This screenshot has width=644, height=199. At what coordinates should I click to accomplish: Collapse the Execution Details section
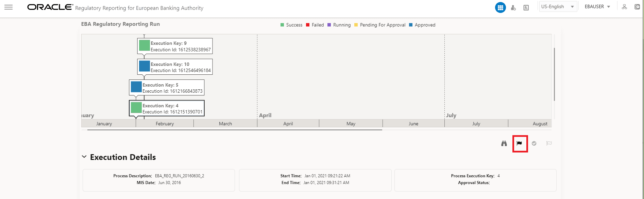pos(84,157)
